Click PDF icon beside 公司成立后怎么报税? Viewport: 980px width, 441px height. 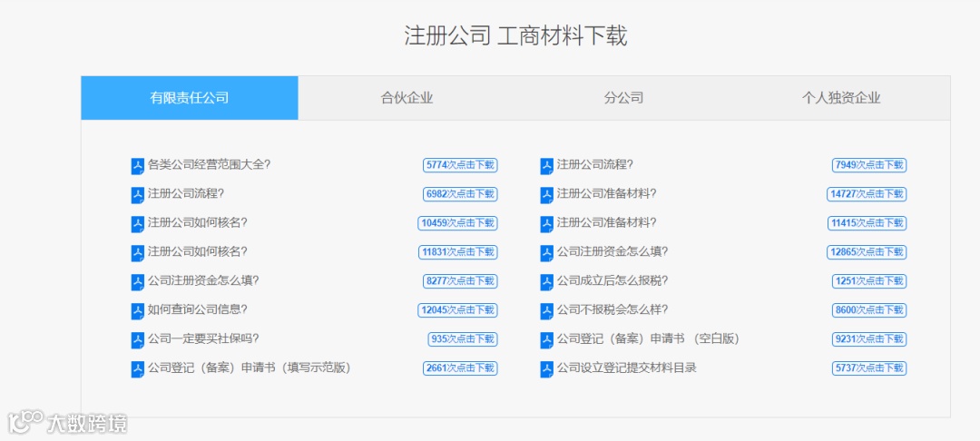pyautogui.click(x=547, y=282)
